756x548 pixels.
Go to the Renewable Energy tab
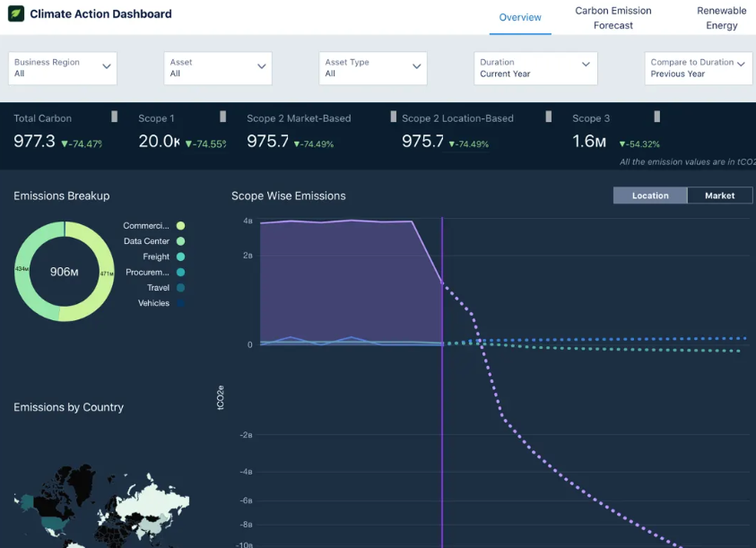click(721, 18)
